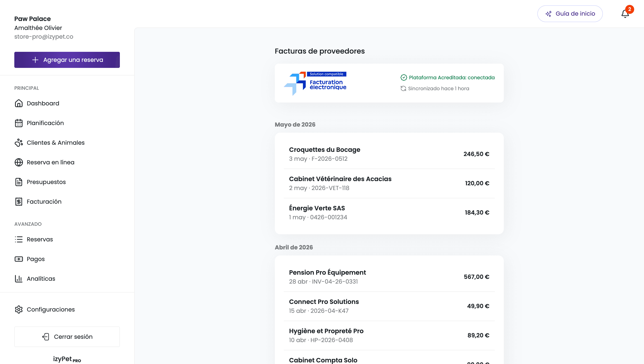The height and width of the screenshot is (364, 644).
Task: Open the Connect Pro Solutions invoice
Action: (389, 306)
